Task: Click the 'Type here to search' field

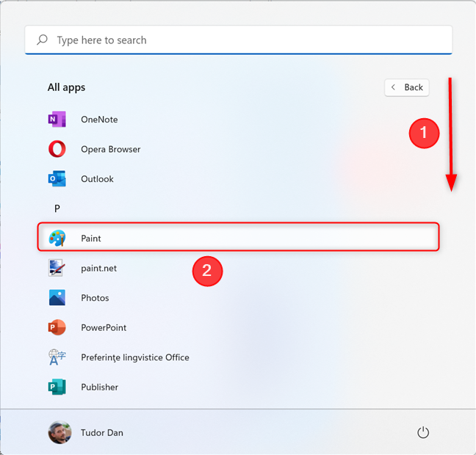Action: (x=239, y=40)
